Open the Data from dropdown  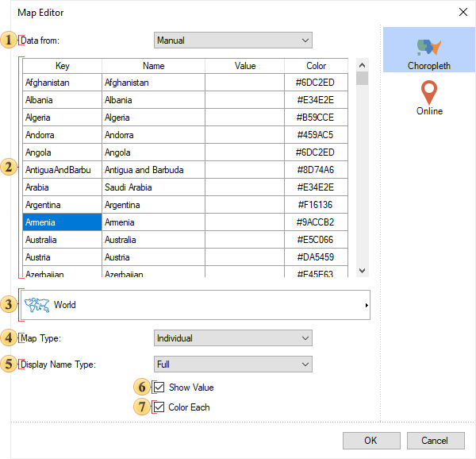click(x=232, y=40)
